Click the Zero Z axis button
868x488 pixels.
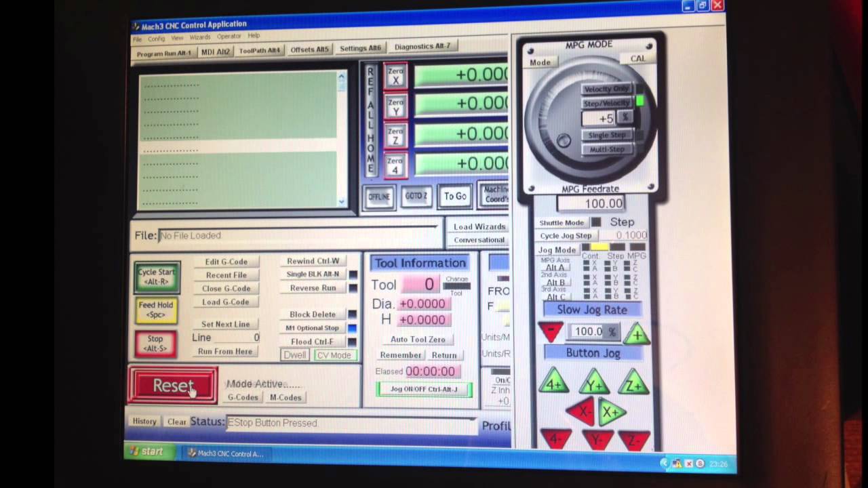pos(396,136)
